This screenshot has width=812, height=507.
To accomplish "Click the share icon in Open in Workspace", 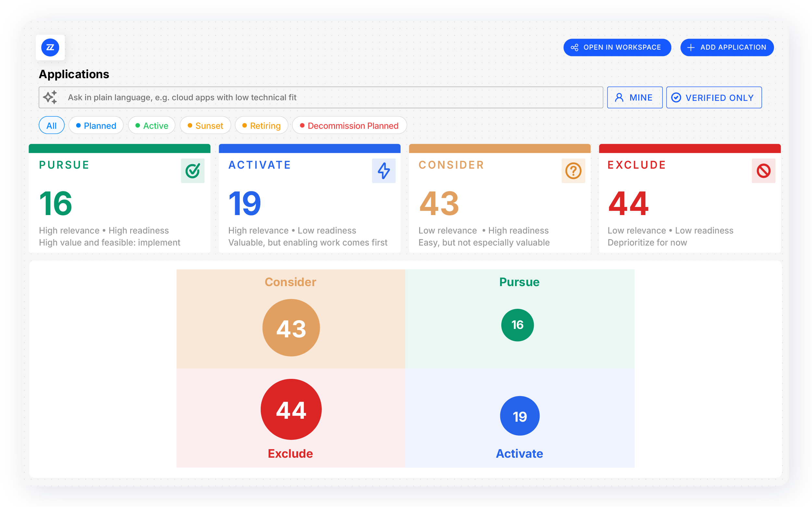I will click(x=574, y=48).
